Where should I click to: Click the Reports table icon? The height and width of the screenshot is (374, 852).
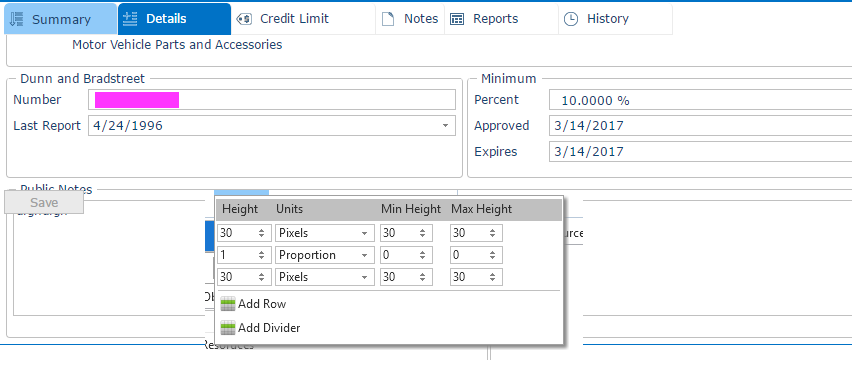tap(458, 20)
